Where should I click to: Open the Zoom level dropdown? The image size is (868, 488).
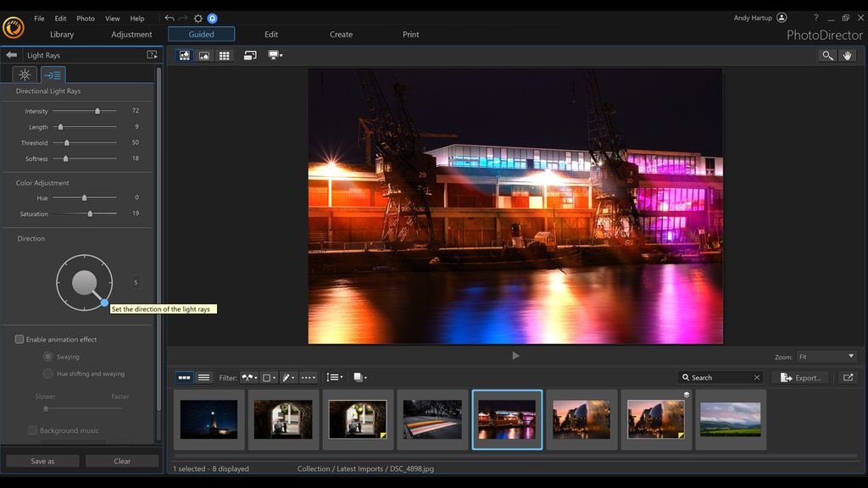coord(826,356)
